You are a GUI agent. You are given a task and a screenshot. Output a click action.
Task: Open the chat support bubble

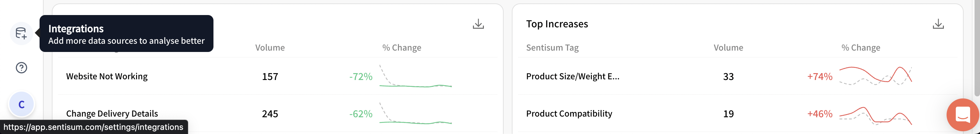(963, 115)
